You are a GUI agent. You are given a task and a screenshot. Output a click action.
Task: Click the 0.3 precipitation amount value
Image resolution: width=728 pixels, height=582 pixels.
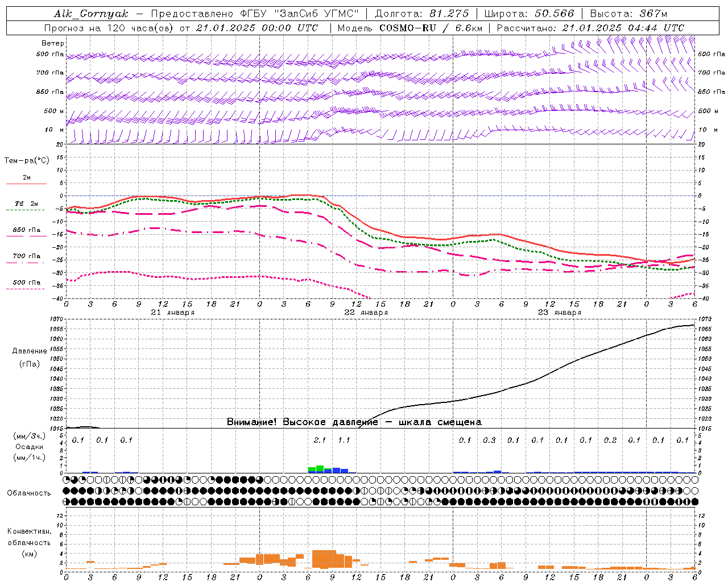(489, 440)
